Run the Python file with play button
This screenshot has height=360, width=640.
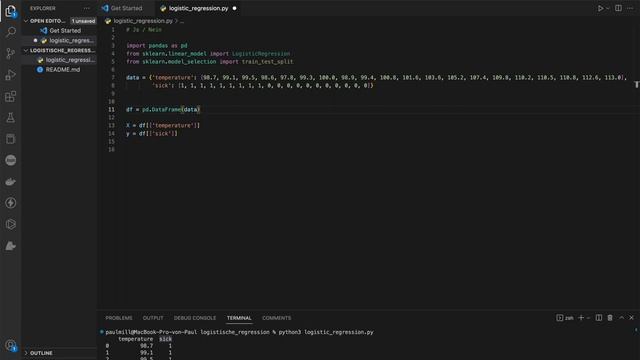(x=600, y=8)
